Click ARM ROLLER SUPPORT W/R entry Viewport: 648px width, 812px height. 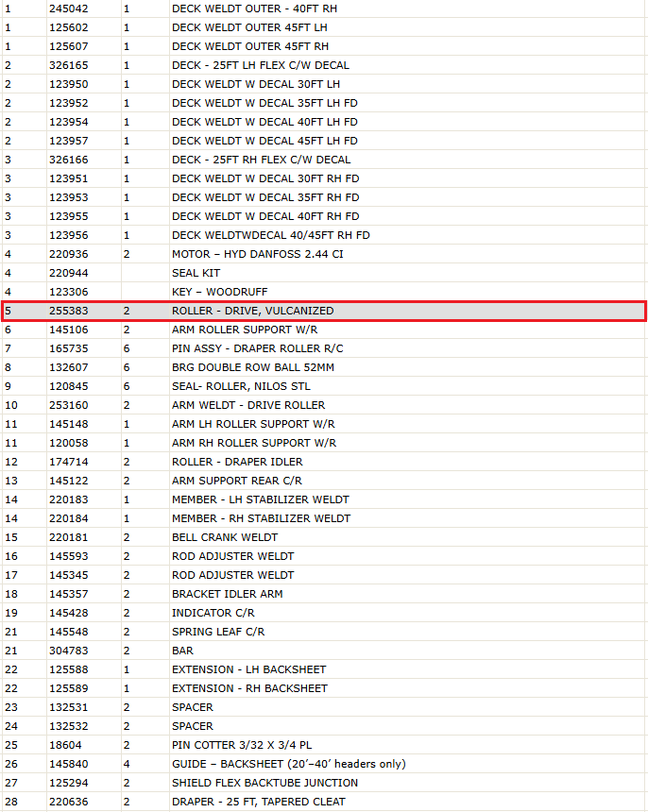245,330
